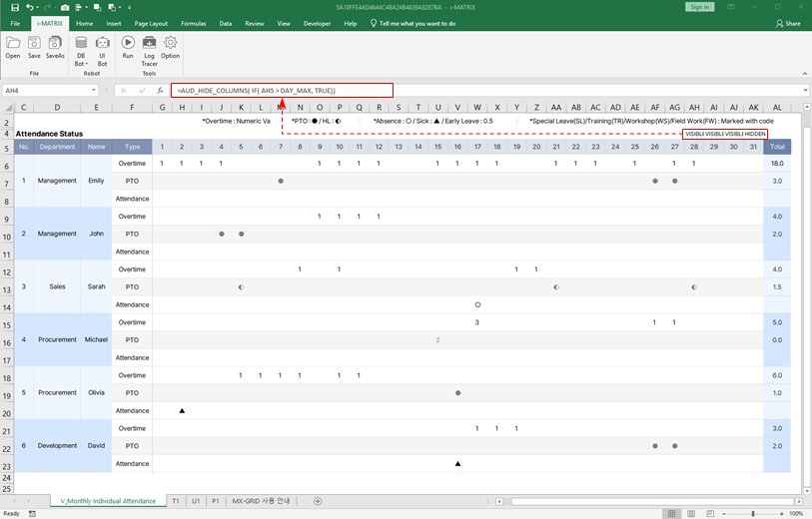Switch to Page Break Preview in status bar
812x519 pixels.
point(712,513)
